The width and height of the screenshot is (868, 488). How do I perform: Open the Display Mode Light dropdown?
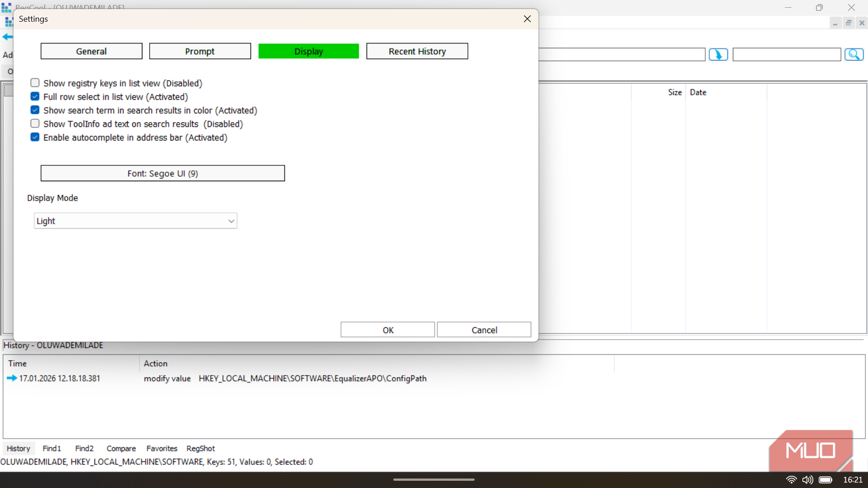coord(136,221)
